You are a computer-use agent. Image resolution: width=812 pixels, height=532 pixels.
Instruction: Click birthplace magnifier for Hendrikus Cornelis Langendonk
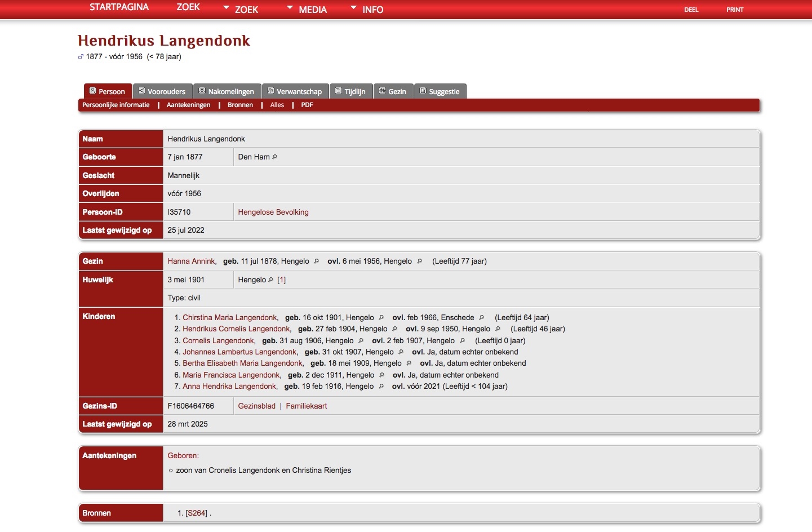394,329
